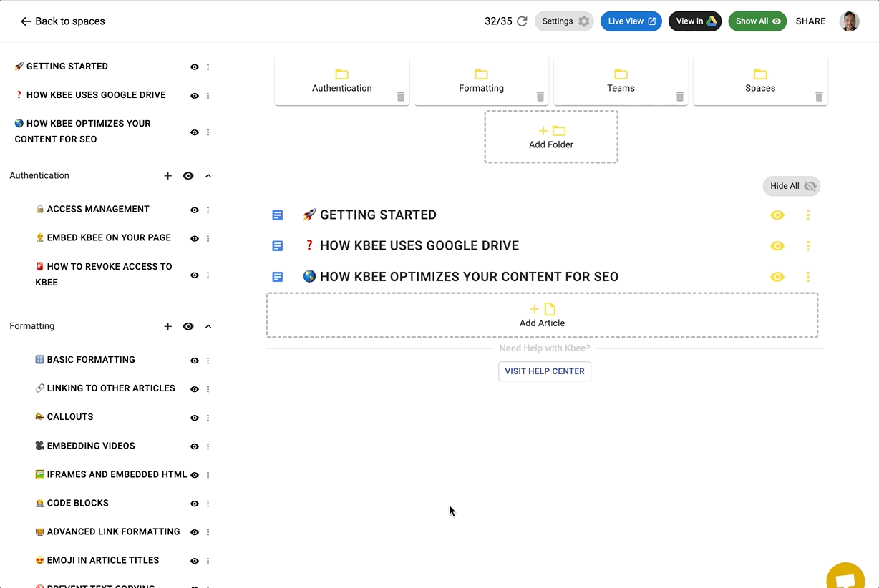Open more menu for Access Management
Screen dimensions: 879x588
pyautogui.click(x=208, y=210)
